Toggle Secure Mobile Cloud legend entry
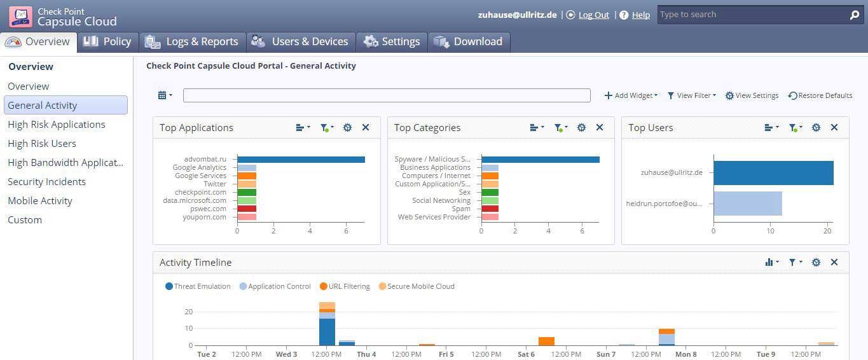The width and height of the screenshot is (868, 360). [x=417, y=286]
